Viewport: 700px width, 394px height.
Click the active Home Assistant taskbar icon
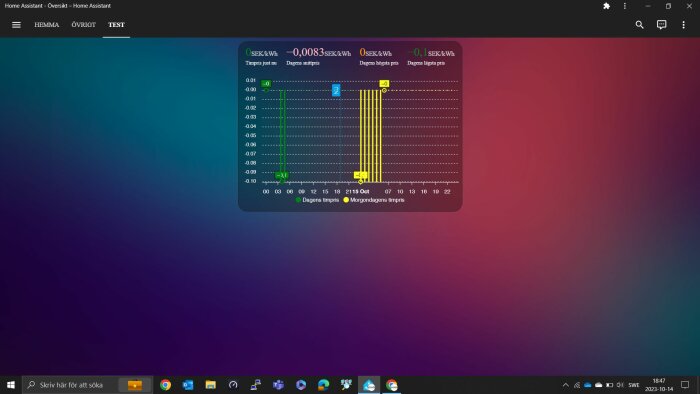tap(369, 385)
